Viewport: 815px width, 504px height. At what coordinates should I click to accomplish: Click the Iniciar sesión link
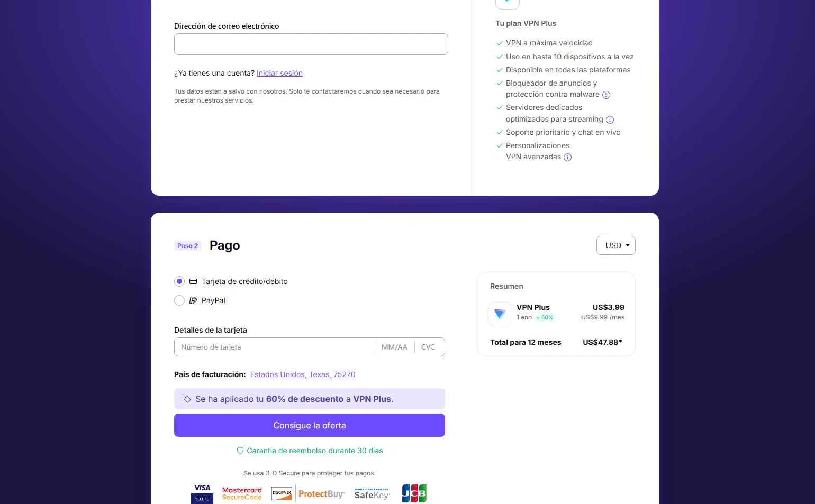coord(279,73)
